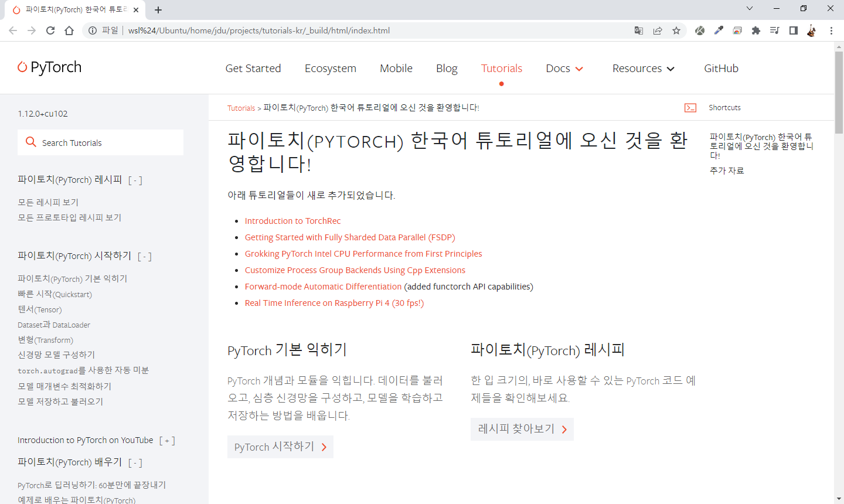Reload the page with refresh icon
This screenshot has height=504, width=844.
tap(50, 30)
